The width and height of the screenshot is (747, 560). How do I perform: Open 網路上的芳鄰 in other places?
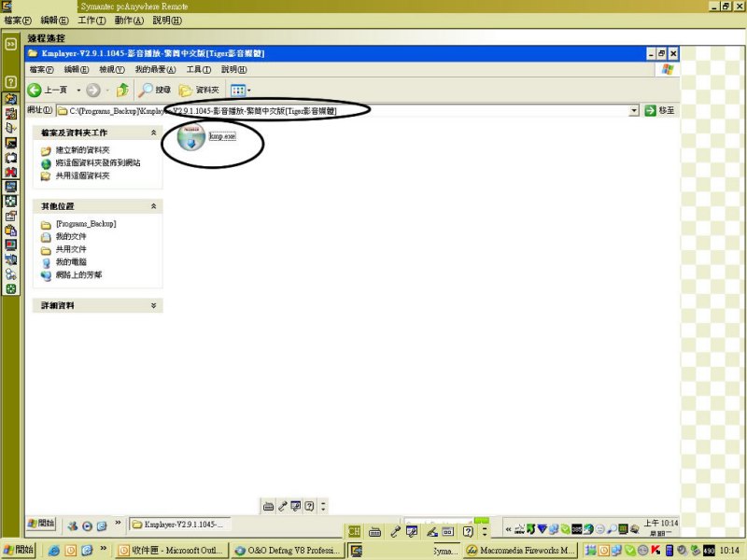click(78, 274)
